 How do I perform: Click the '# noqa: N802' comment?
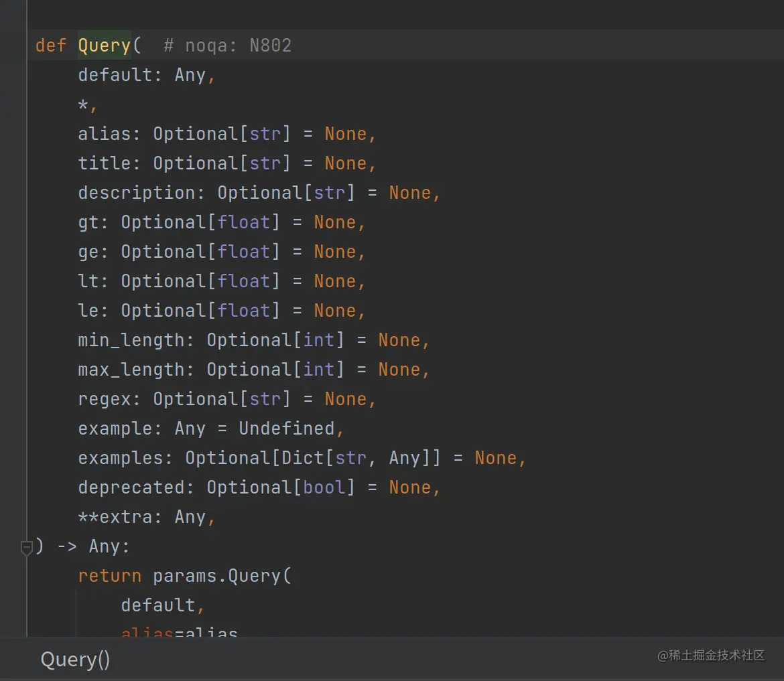228,46
